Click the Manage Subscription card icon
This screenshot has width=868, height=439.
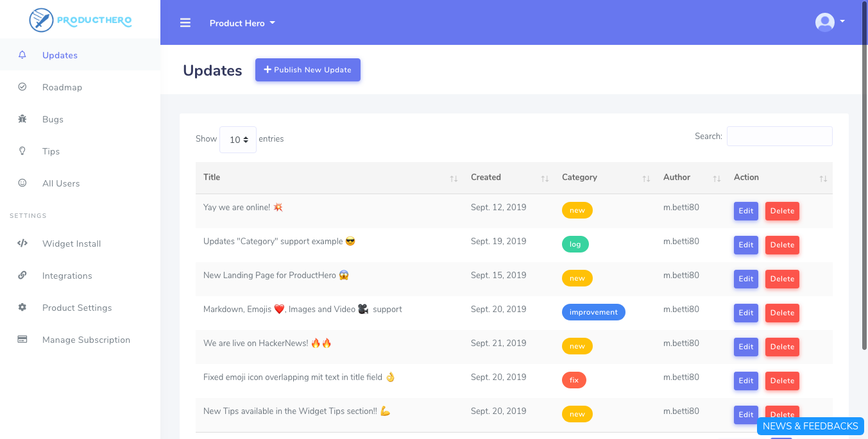click(x=22, y=340)
